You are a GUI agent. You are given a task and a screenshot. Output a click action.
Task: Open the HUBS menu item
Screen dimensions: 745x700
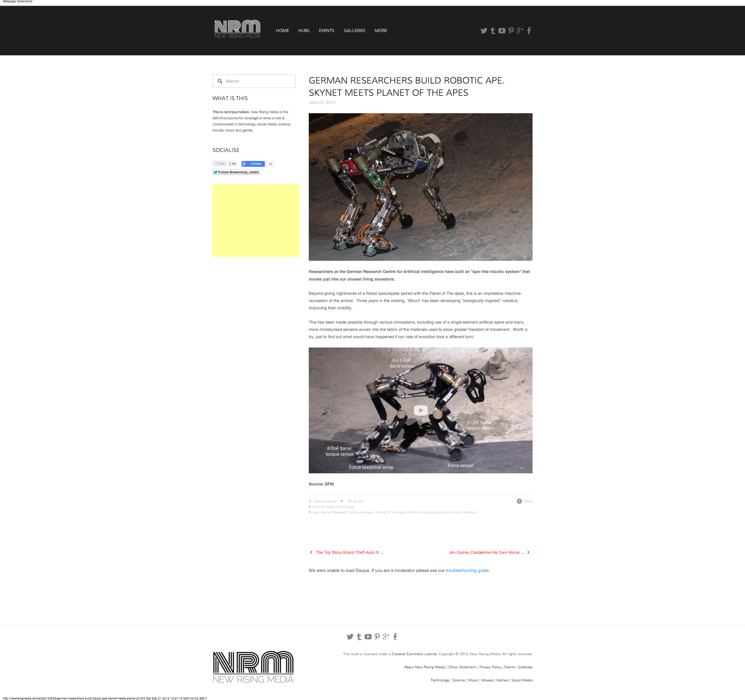tap(304, 30)
